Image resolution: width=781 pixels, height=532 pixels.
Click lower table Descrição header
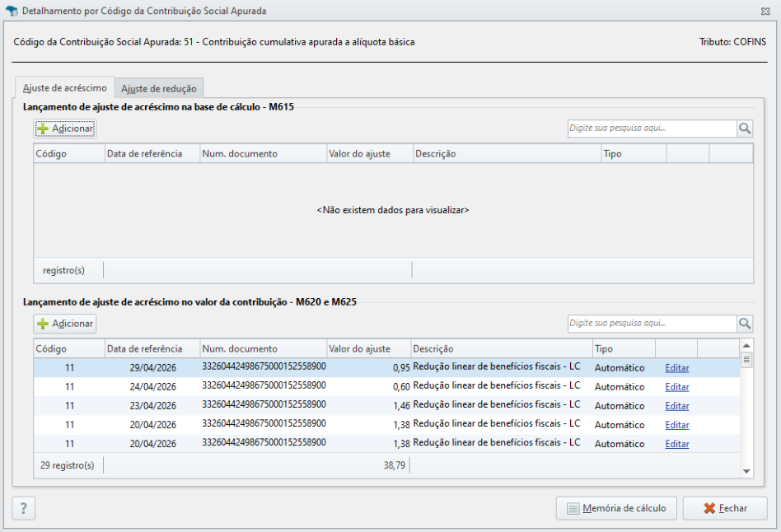tap(502, 348)
